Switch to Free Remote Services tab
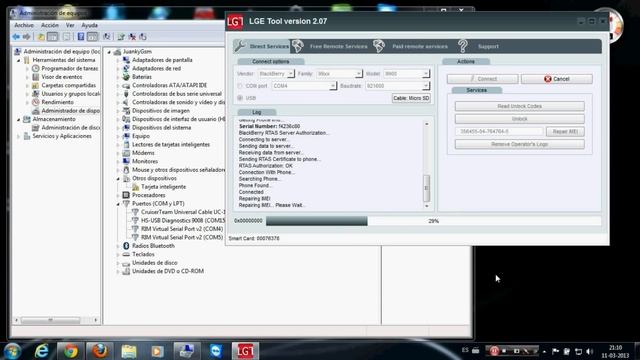 [x=338, y=47]
